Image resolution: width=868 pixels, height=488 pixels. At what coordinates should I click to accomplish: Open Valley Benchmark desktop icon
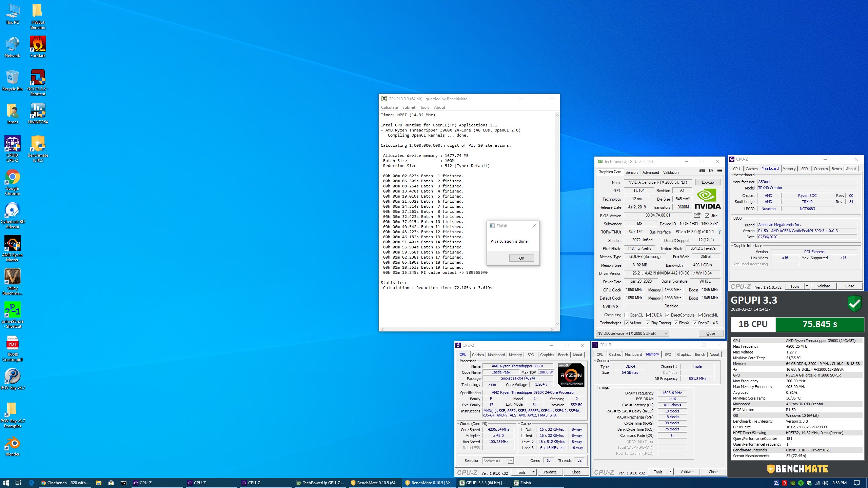(x=13, y=282)
